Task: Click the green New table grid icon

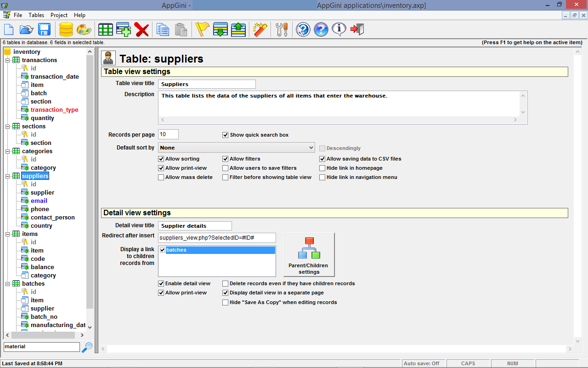Action: pyautogui.click(x=106, y=30)
